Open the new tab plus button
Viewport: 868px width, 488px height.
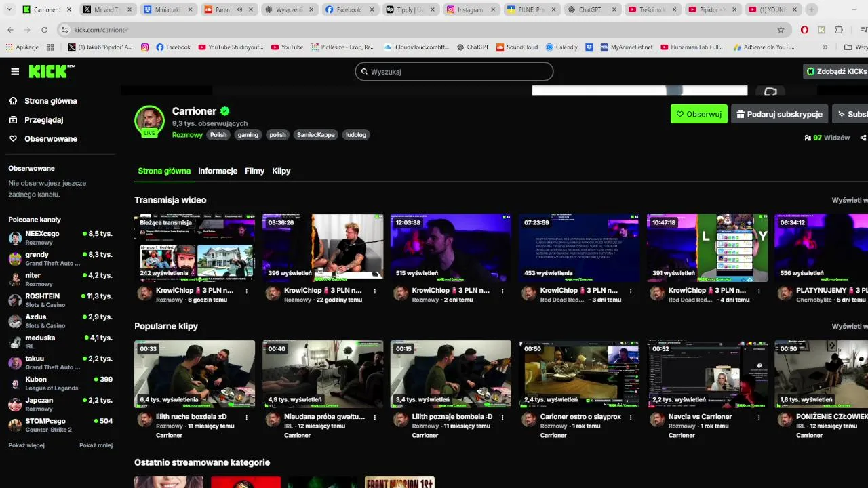tap(811, 9)
